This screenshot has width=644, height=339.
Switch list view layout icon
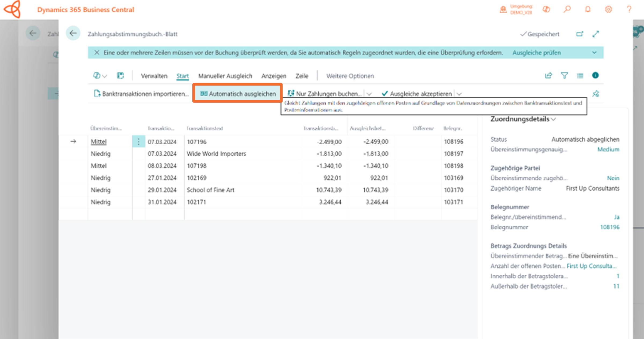click(580, 76)
